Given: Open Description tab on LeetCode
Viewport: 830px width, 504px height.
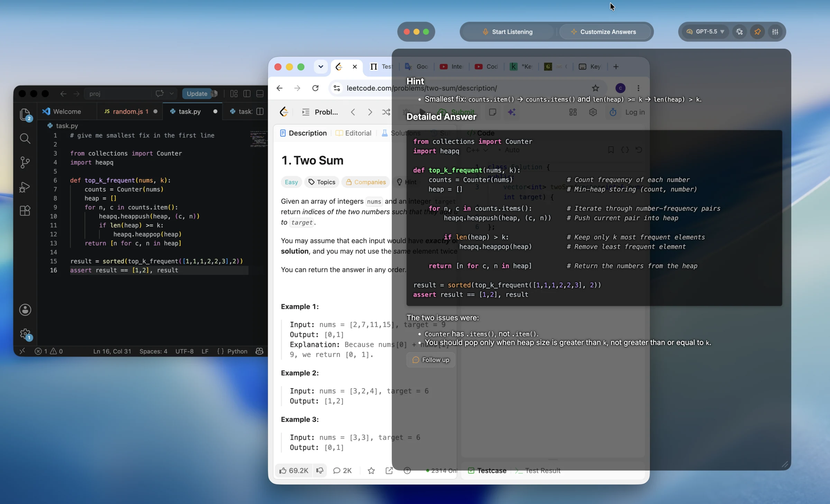Looking at the screenshot, I should click(x=303, y=133).
